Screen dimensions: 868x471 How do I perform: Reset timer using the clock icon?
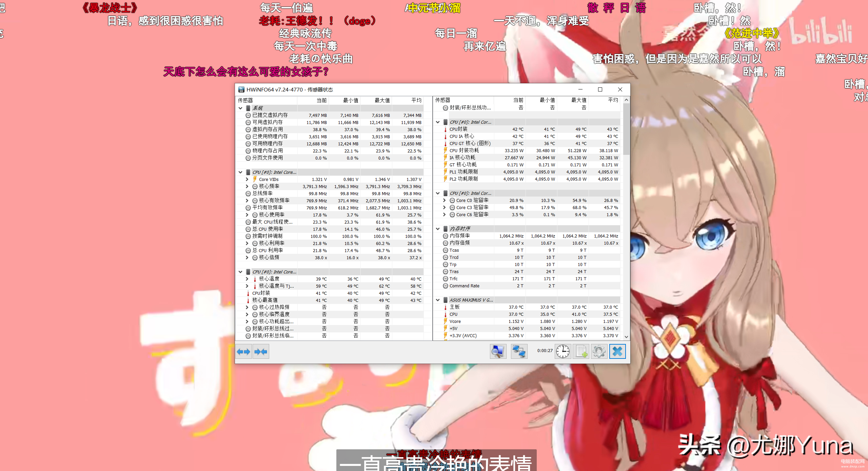coord(563,351)
